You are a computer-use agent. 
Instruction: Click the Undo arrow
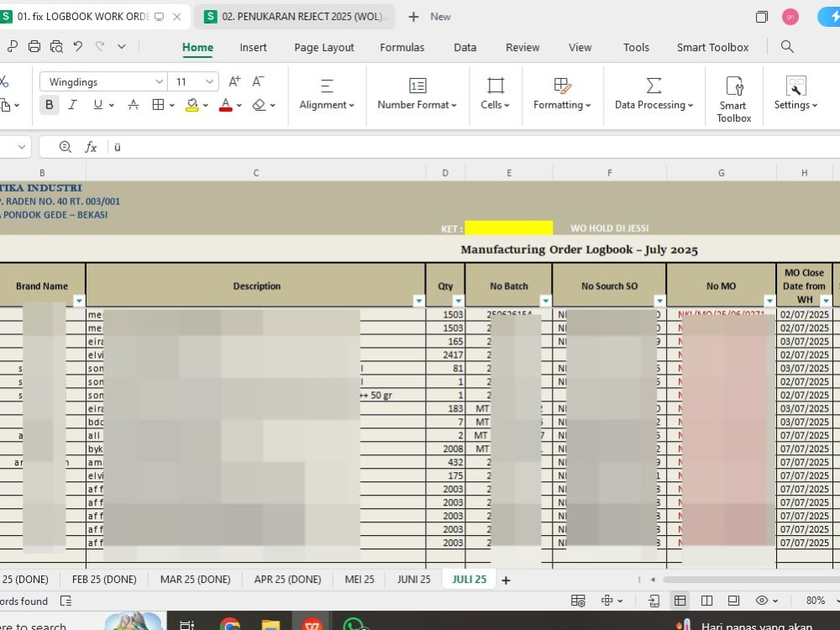78,46
